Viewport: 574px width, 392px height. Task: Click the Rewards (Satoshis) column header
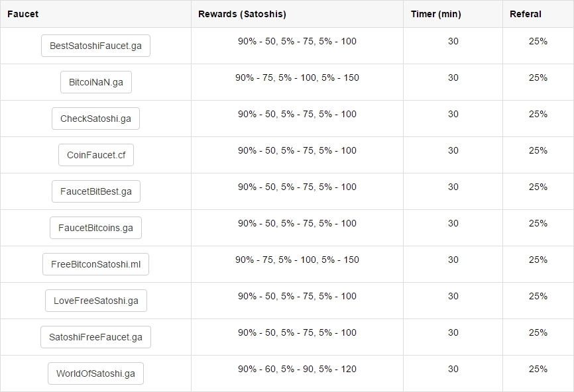(x=242, y=14)
